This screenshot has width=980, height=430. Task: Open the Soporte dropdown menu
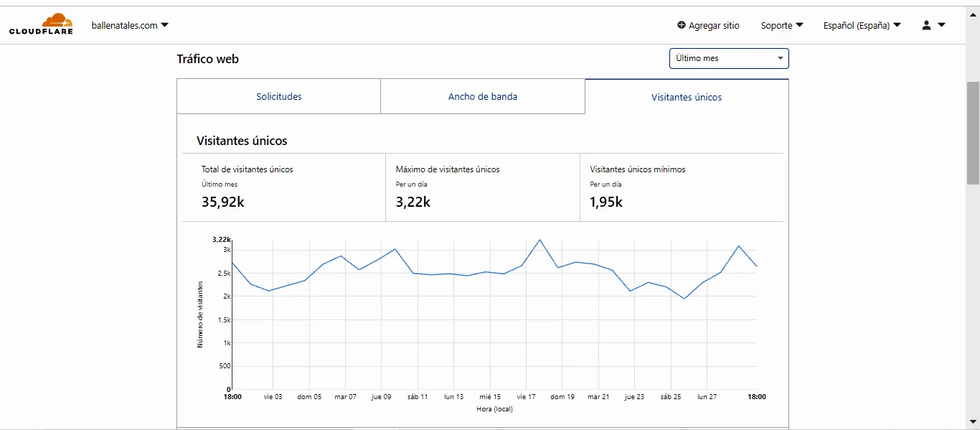(781, 25)
